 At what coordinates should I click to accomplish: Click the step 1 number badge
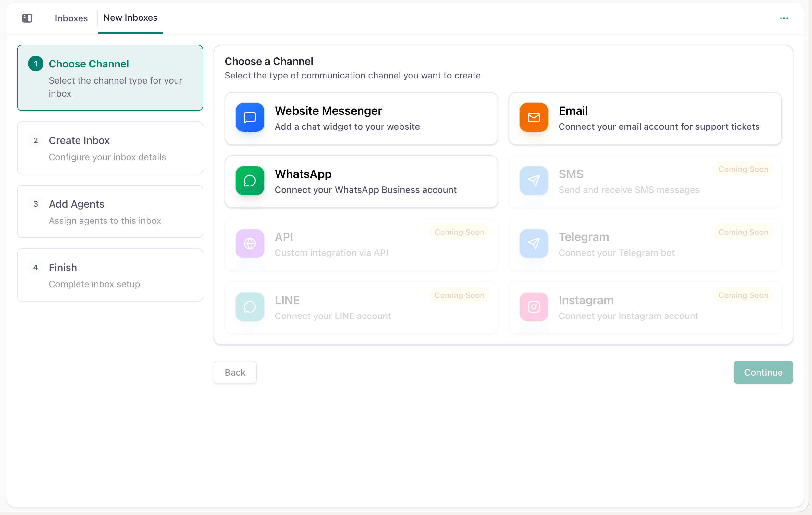pos(36,64)
